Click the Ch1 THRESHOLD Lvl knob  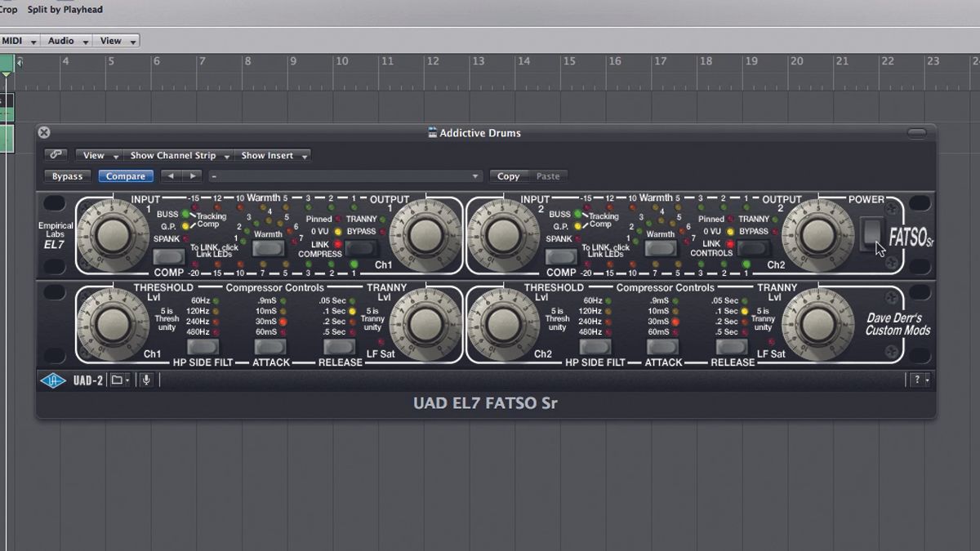point(112,324)
